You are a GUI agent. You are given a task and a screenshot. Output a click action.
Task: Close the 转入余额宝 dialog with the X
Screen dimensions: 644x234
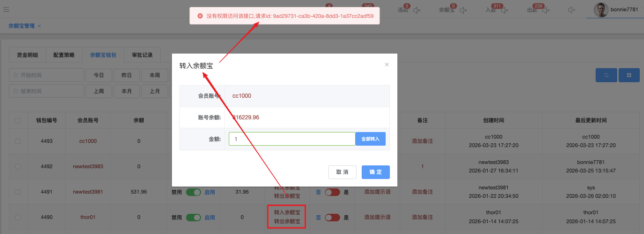(x=387, y=65)
